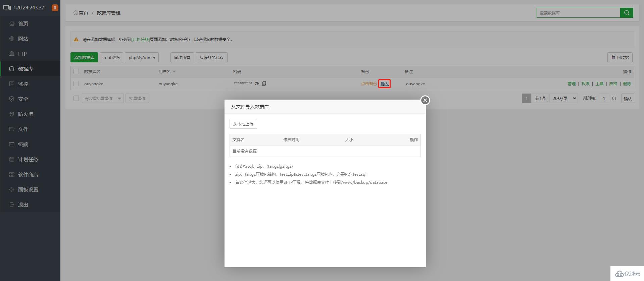Click the 退出 logout icon in sidebar

(12, 205)
